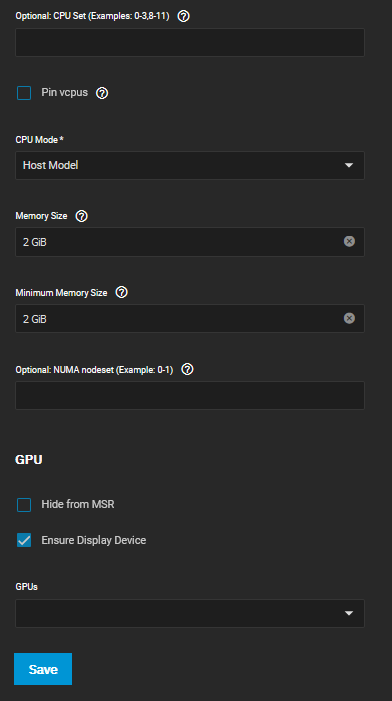Uncheck Ensure Display Device checkbox
The width and height of the screenshot is (392, 701).
coord(24,540)
